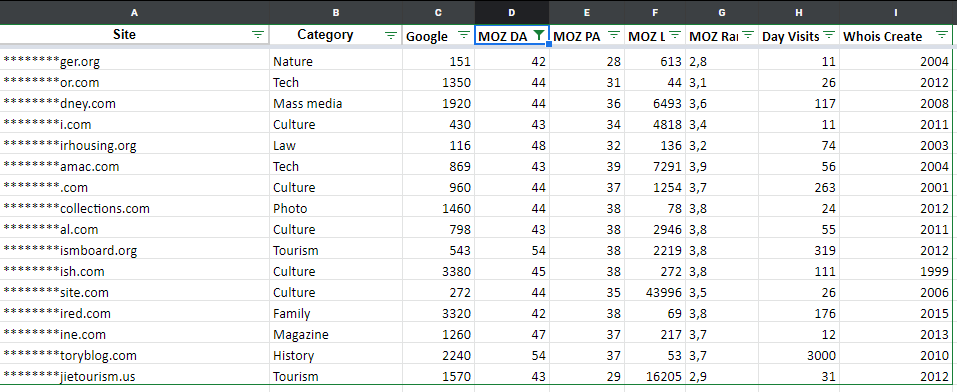Select column E header
The image size is (957, 392).
pos(587,12)
